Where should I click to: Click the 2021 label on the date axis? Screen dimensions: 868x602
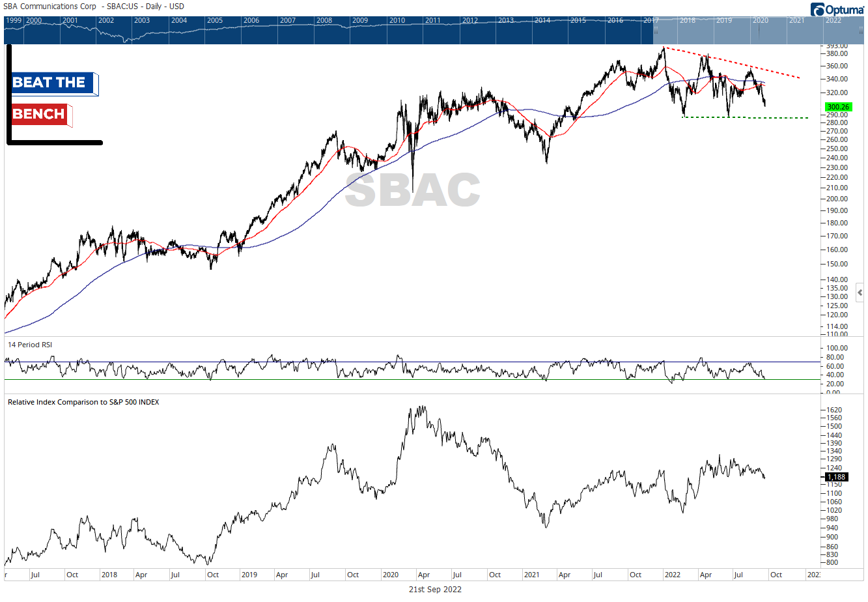[532, 575]
